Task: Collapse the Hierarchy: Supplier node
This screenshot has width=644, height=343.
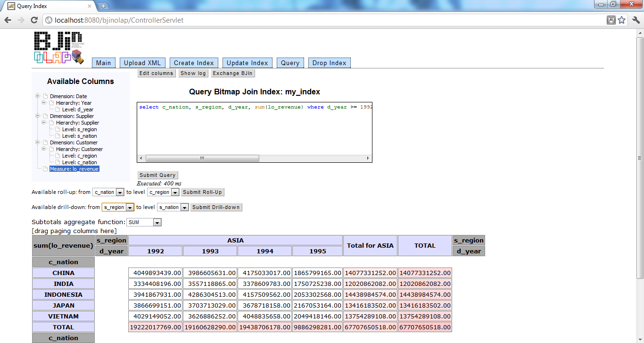Action: [44, 123]
